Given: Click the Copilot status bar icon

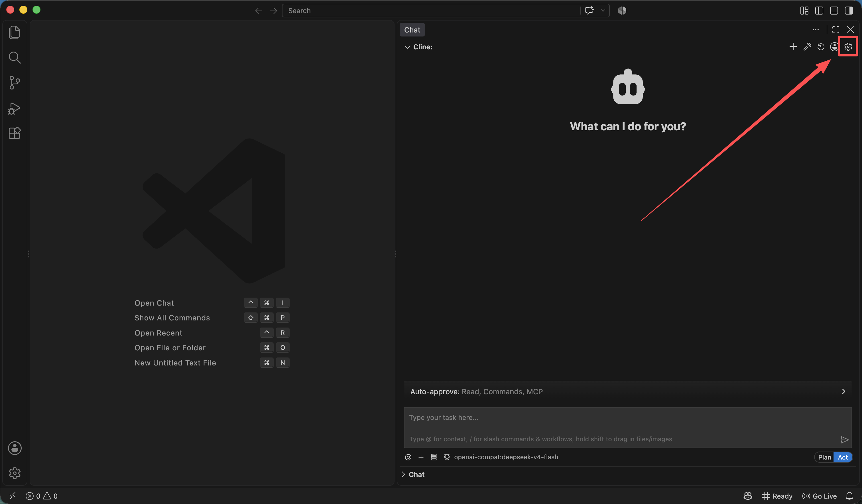Looking at the screenshot, I should 748,496.
